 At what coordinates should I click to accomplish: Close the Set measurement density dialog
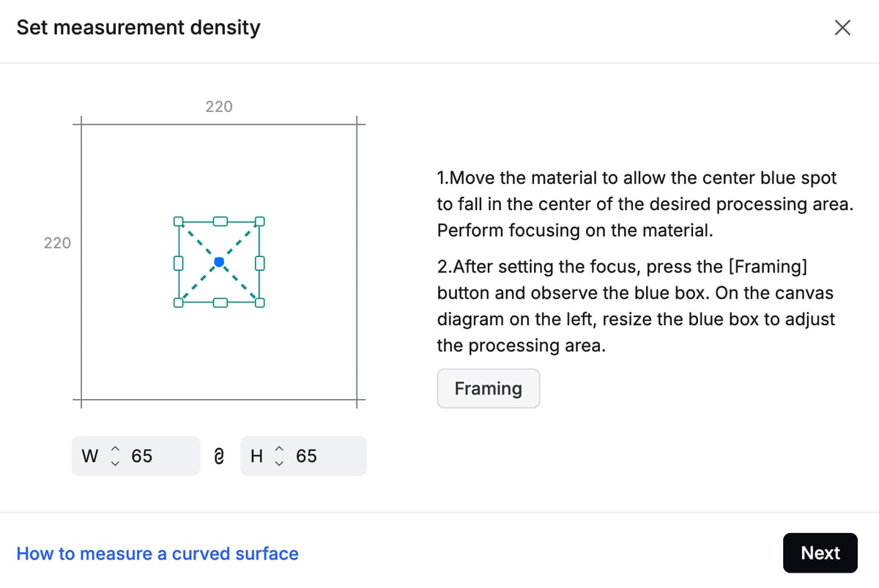[842, 29]
